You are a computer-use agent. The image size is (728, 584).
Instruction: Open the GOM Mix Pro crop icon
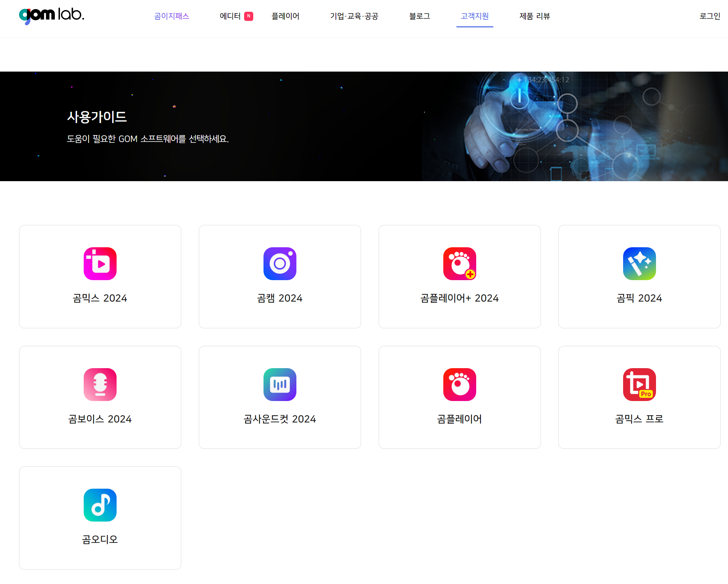[639, 385]
